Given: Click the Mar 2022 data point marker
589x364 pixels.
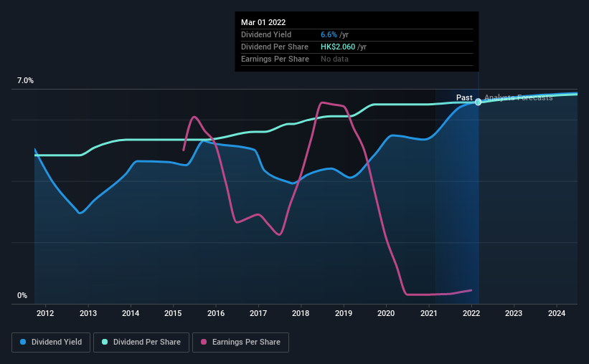Looking at the screenshot, I should (x=479, y=102).
